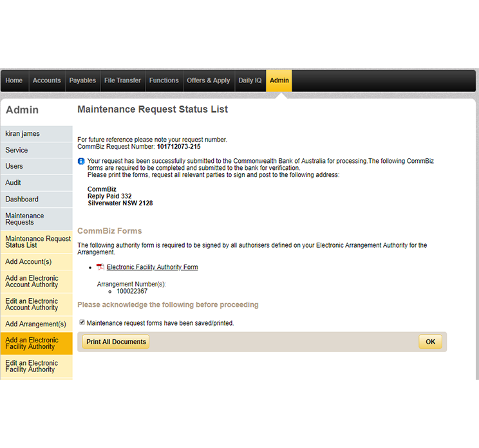Click arrangement number 100022367

pyautogui.click(x=132, y=291)
